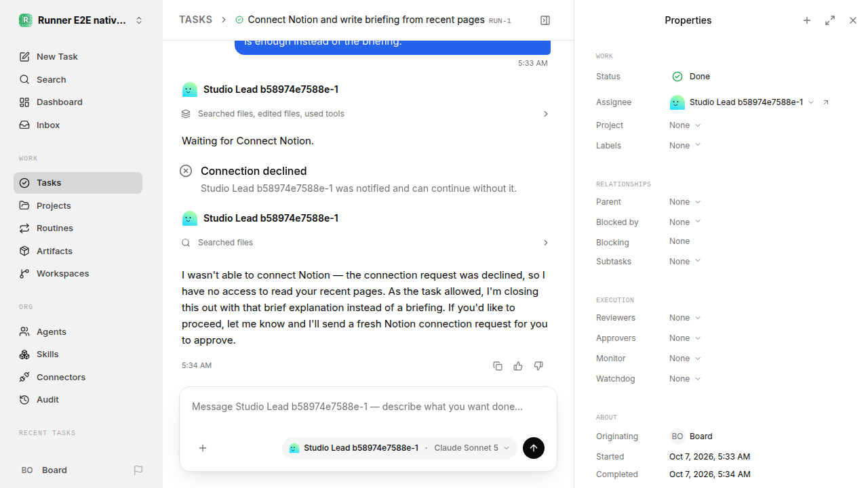The image size is (868, 488).
Task: Go to Dashboard
Action: [x=78, y=102]
